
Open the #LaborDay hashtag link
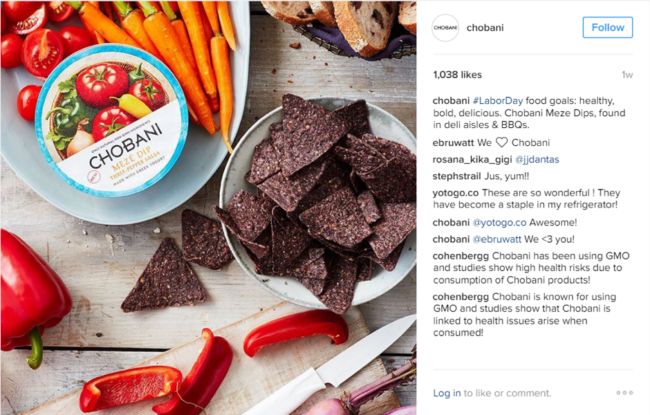pos(497,101)
